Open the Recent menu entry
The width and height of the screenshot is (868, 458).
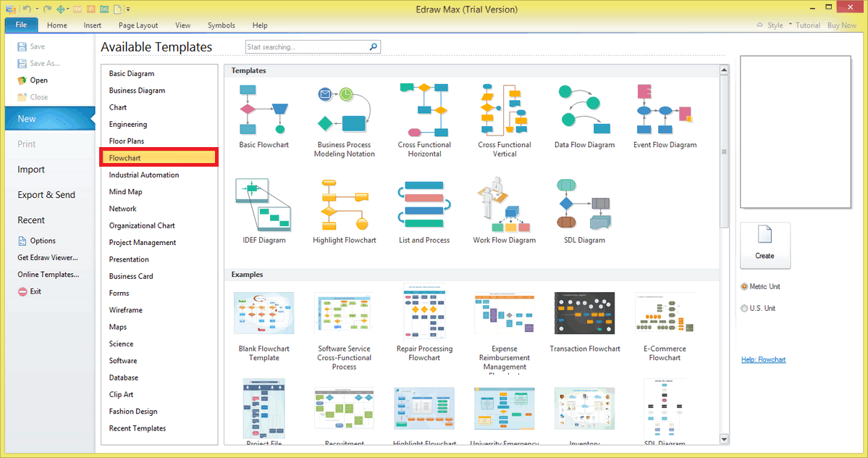click(x=31, y=220)
